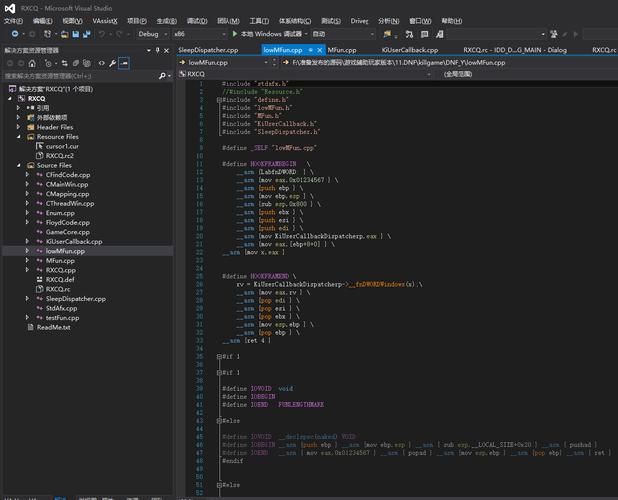
Task: Open the Debug configuration dropdown
Action: 153,34
